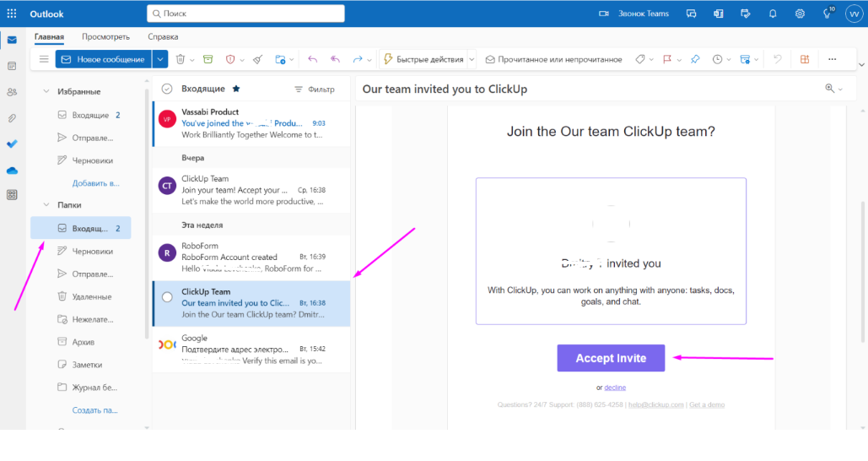868x461 pixels.
Task: Tick the selection circle on ClickUp Team message
Action: (167, 297)
